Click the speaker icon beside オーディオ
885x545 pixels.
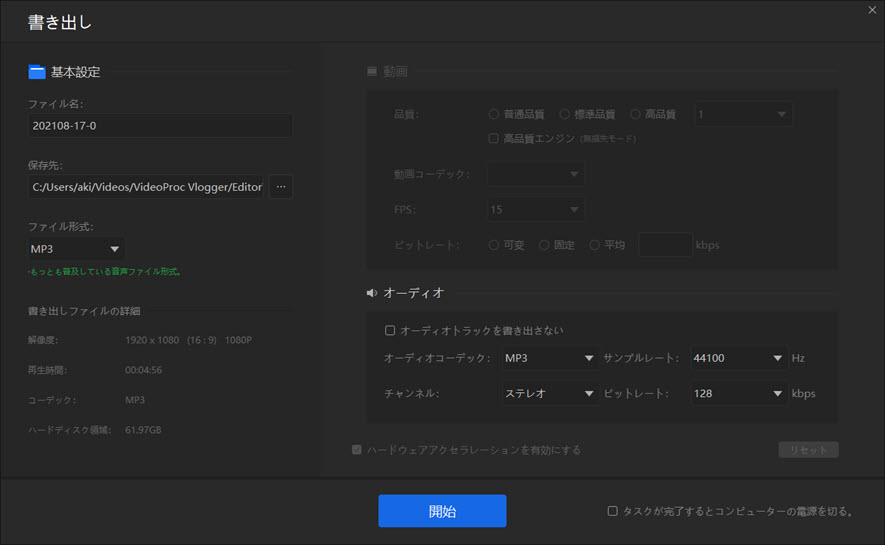(372, 293)
